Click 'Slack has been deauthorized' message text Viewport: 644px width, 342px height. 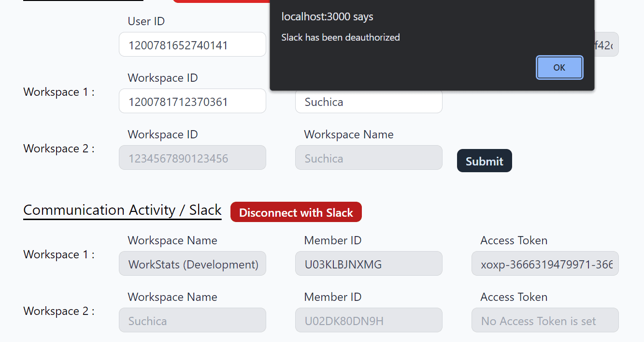coord(341,37)
